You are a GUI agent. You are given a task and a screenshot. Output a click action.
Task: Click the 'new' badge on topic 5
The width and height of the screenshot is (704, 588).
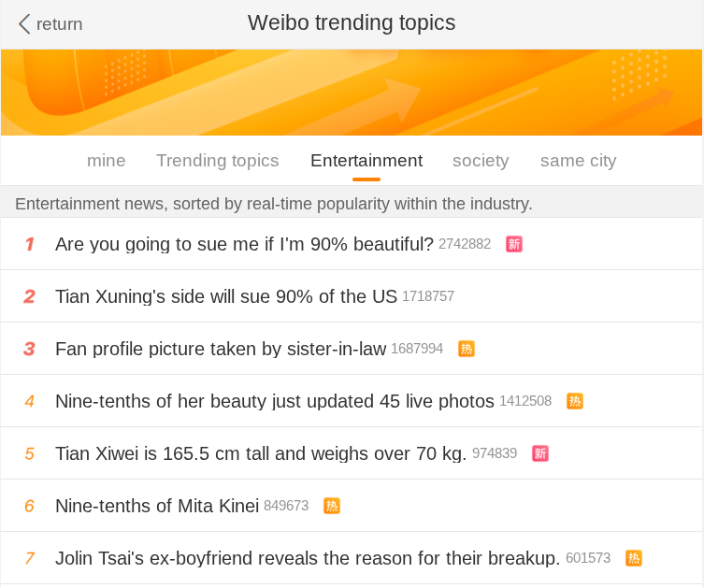tap(540, 453)
